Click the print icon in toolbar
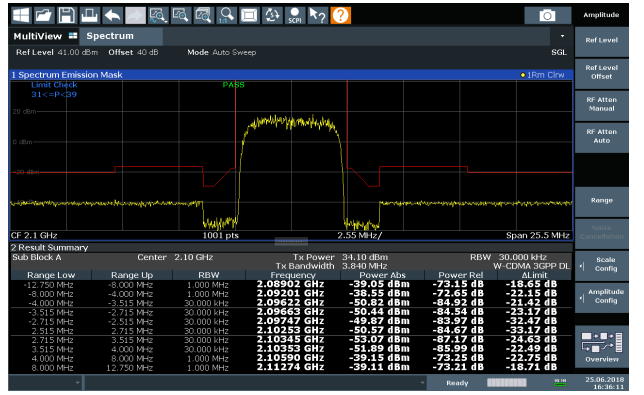Image resolution: width=644 pixels, height=395 pixels. [89, 15]
